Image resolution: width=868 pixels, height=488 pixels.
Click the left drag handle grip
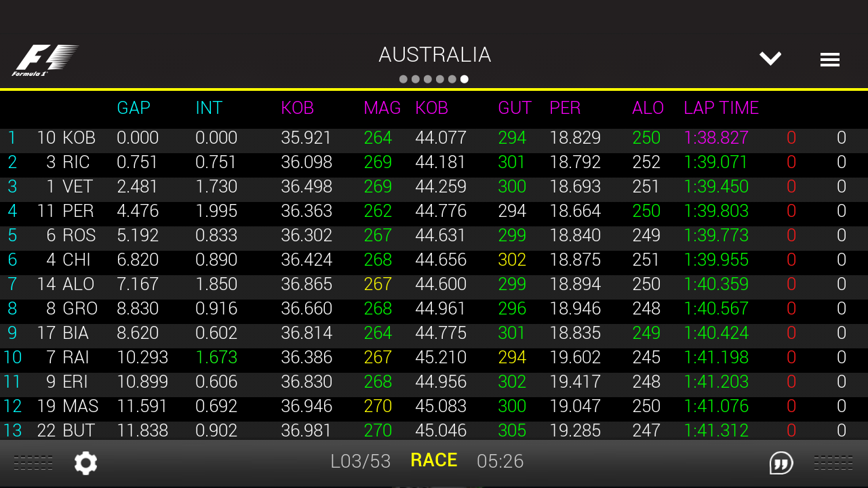pos(33,462)
